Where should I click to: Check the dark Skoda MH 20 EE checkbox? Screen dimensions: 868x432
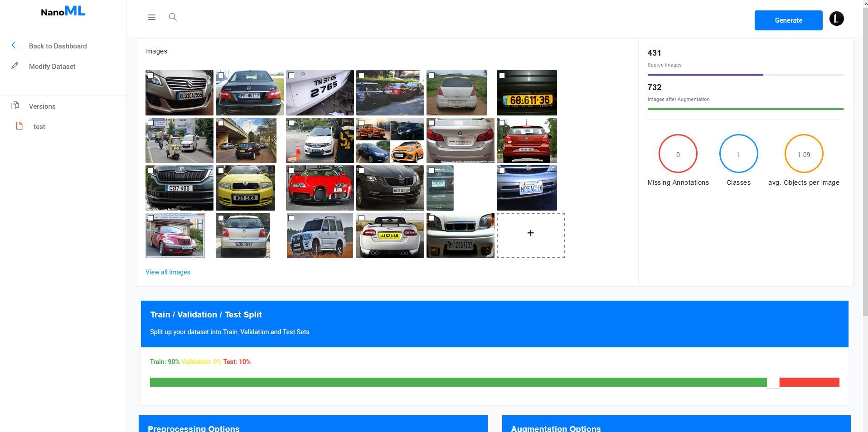(x=361, y=171)
